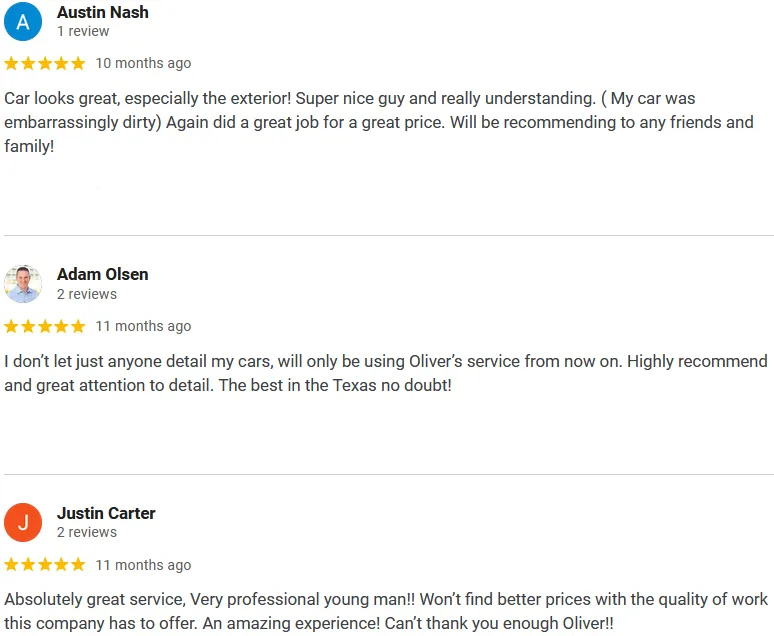The height and width of the screenshot is (636, 774).
Task: Click the '10 months ago' timestamp
Action: [x=143, y=63]
